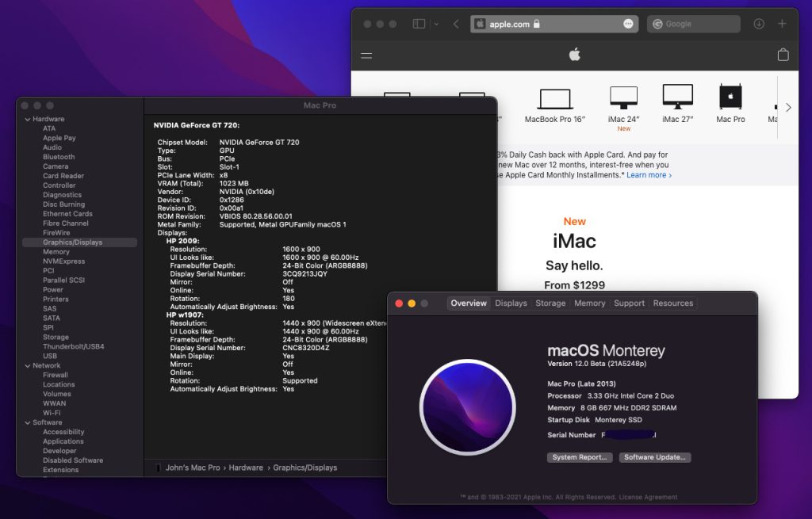Screen dimensions: 812x519
Task: Select NVMExpress in the sidebar
Action: tap(63, 261)
